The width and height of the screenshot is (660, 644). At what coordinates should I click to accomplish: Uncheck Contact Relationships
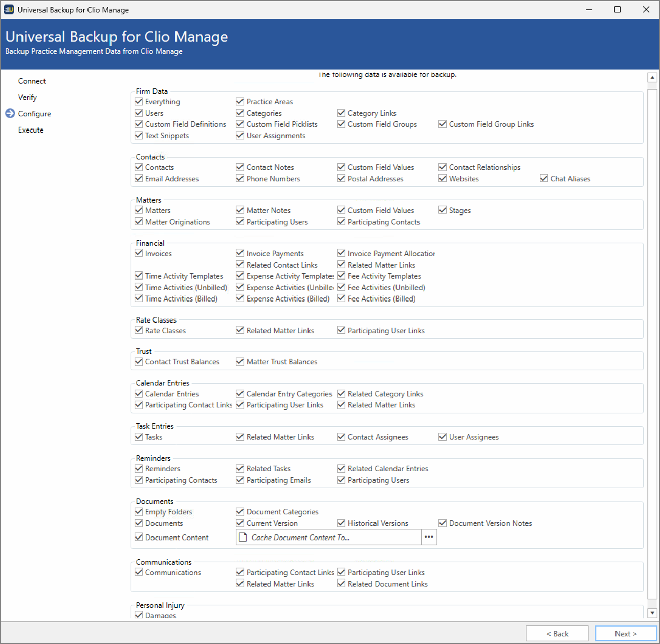pyautogui.click(x=443, y=167)
